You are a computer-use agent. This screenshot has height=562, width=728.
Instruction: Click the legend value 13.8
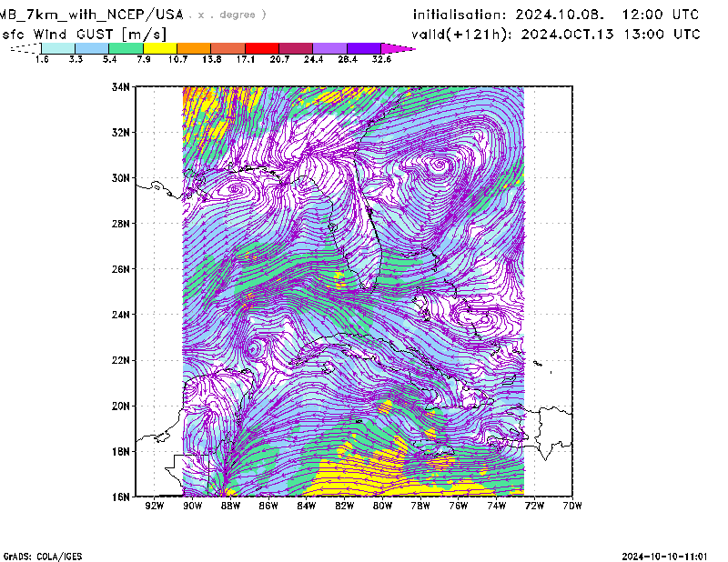211,59
